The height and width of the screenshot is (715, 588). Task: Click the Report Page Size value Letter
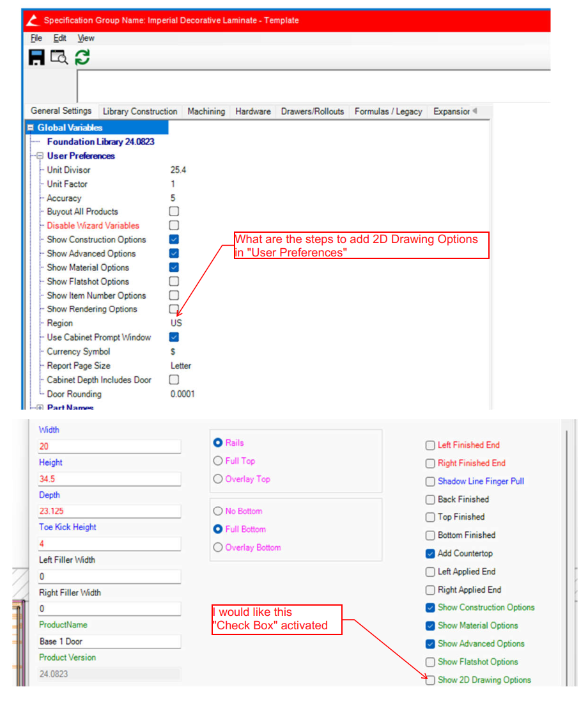click(x=180, y=366)
